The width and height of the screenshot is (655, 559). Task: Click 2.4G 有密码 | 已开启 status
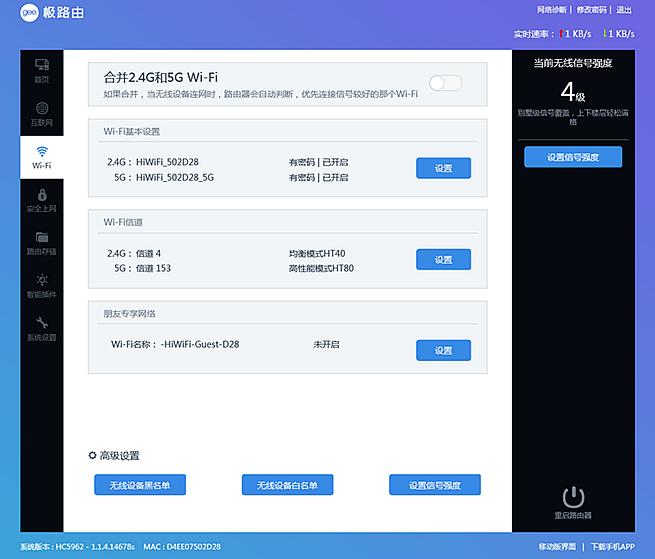pos(318,162)
